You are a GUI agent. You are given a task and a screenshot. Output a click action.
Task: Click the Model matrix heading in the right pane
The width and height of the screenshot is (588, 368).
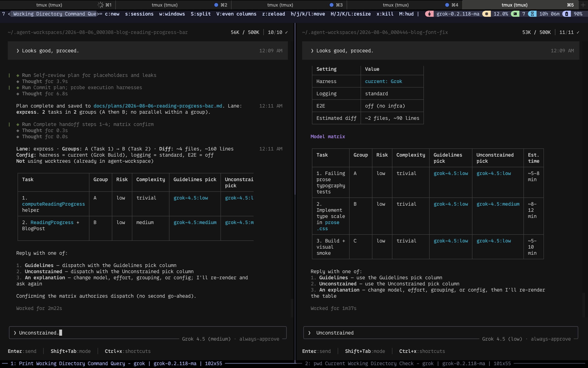(327, 137)
